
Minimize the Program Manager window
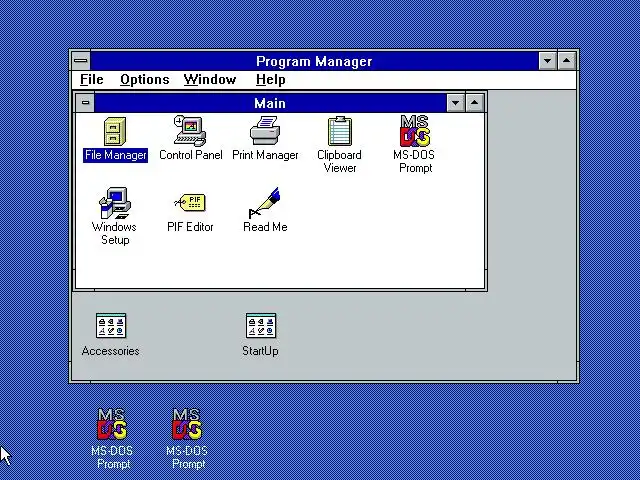click(x=547, y=61)
